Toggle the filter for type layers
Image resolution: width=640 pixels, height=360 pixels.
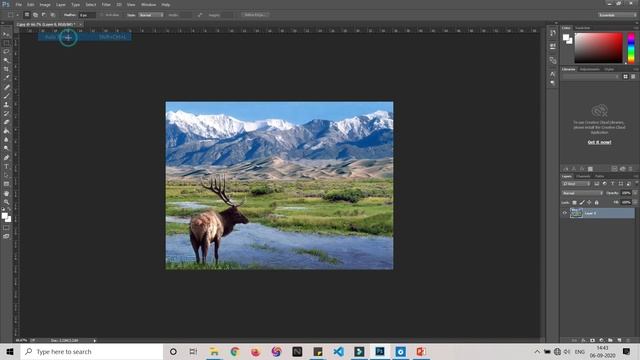coord(613,184)
